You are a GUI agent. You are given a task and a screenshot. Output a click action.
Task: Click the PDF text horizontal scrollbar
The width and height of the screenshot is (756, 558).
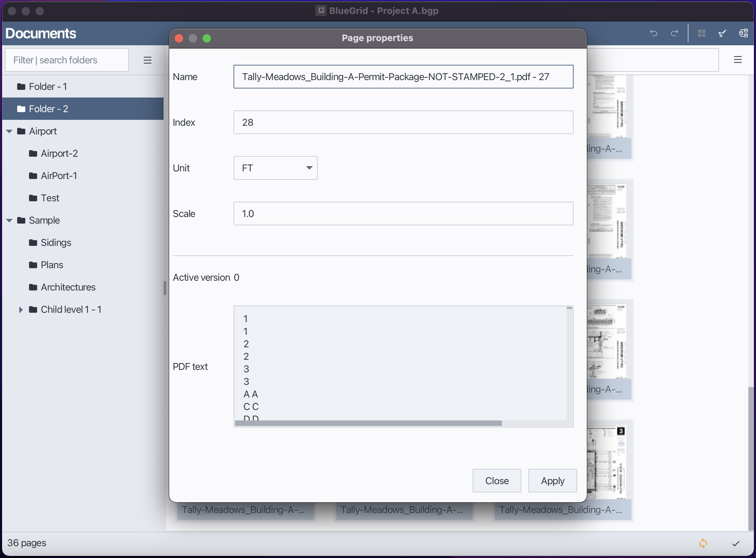click(368, 423)
